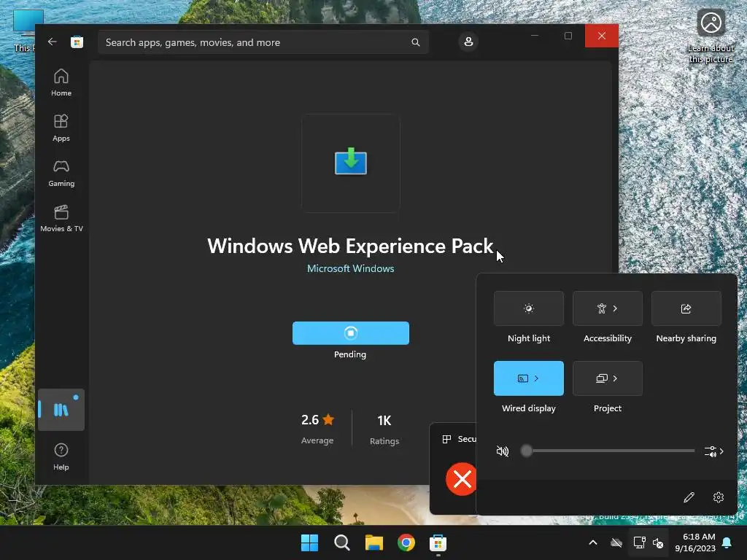Unmute the volume speaker icon
Screen dimensions: 747x560
point(503,451)
